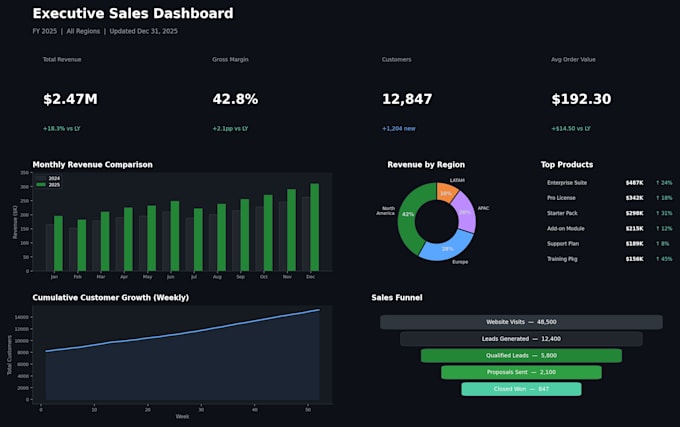
Task: Click the Starter Pack growth arrow
Action: click(658, 213)
